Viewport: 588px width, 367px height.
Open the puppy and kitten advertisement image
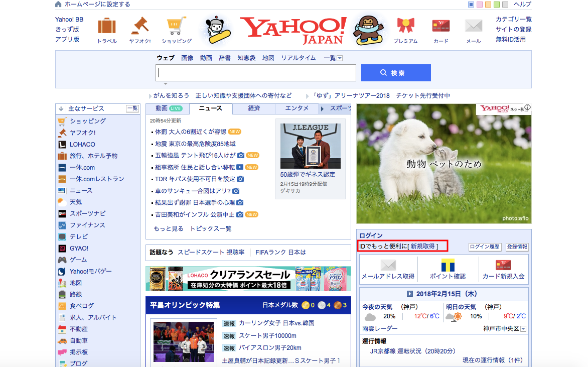(x=444, y=164)
